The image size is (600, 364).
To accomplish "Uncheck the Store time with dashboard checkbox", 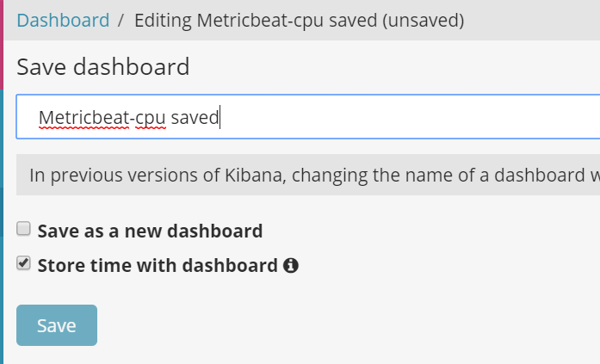I will [24, 264].
